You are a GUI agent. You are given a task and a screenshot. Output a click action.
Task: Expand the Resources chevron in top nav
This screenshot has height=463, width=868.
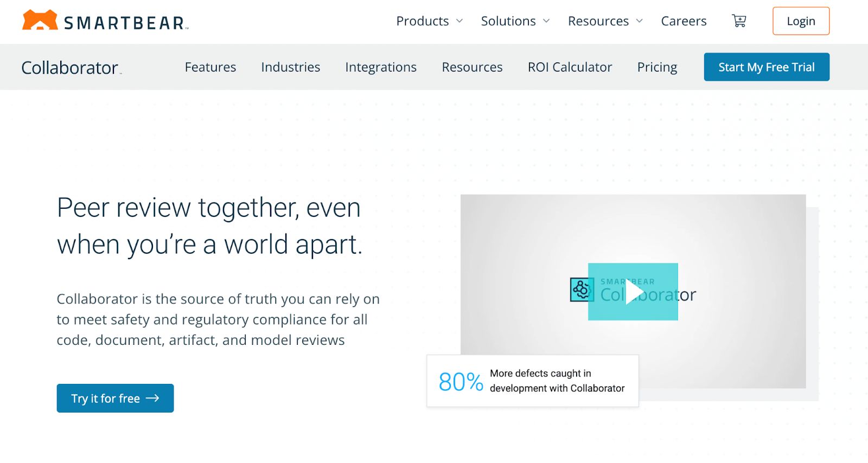pyautogui.click(x=640, y=21)
